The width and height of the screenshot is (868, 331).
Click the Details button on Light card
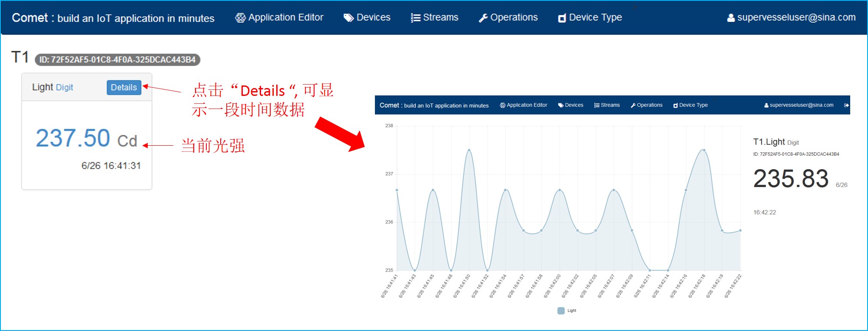[124, 87]
